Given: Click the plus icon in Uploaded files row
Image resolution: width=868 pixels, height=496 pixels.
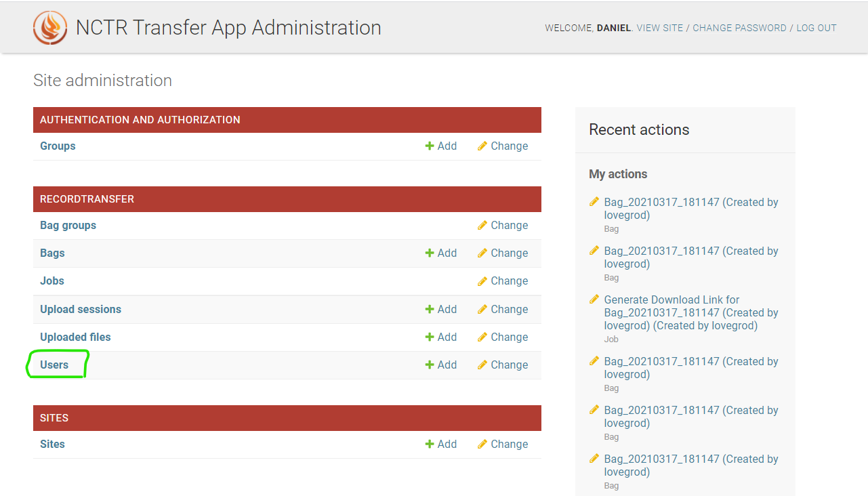Looking at the screenshot, I should point(430,337).
